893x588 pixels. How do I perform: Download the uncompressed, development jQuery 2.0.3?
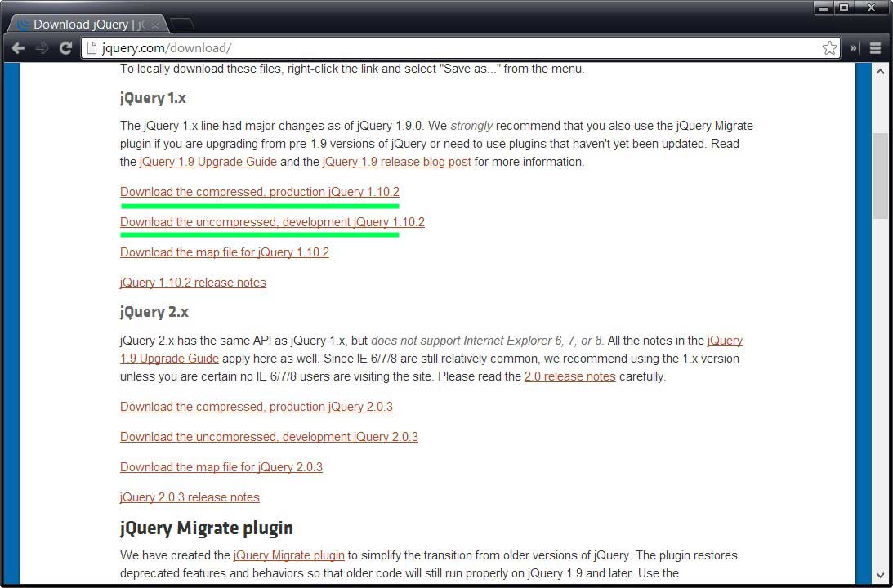click(x=269, y=437)
